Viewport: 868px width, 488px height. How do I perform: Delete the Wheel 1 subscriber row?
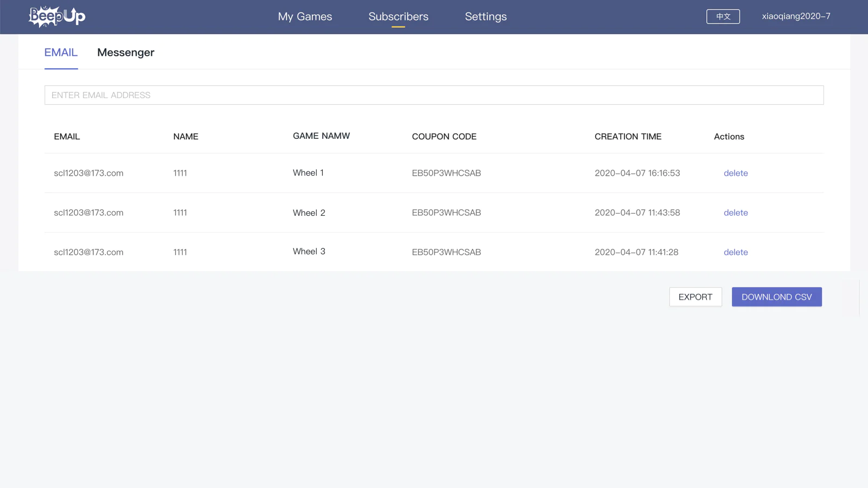736,173
